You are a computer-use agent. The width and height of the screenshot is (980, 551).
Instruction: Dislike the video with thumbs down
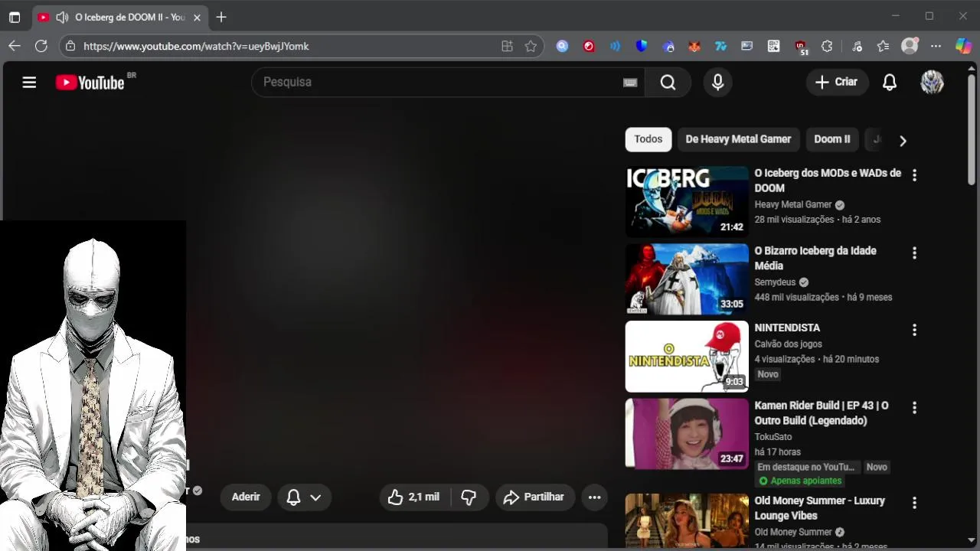(x=469, y=497)
